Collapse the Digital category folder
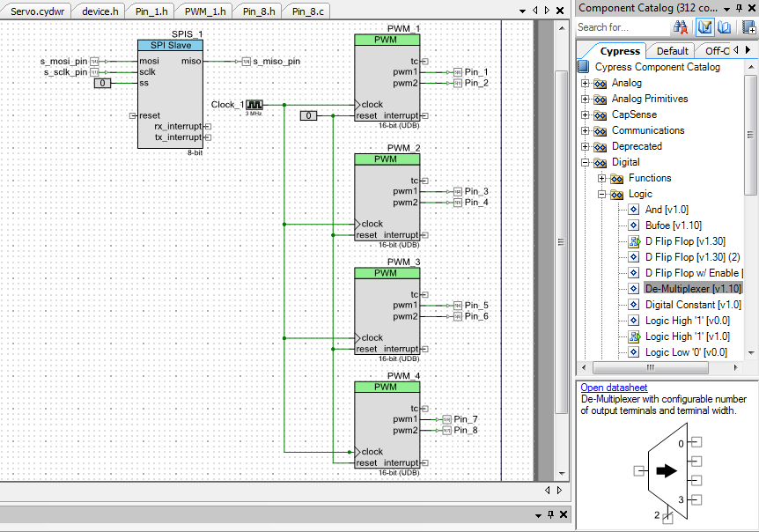The height and width of the screenshot is (532, 759). point(585,162)
